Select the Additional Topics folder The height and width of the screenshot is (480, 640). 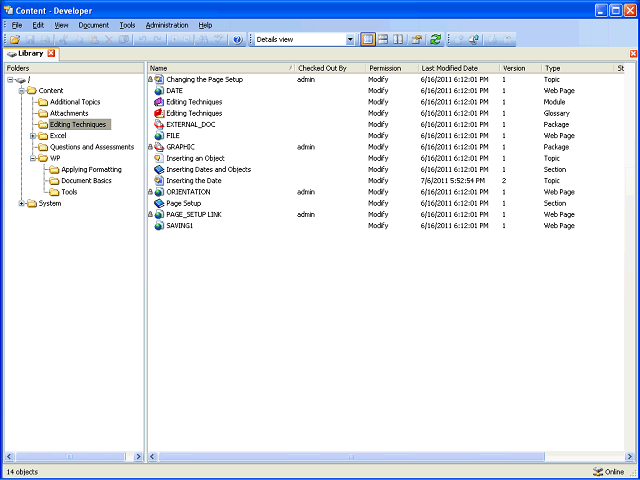pyautogui.click(x=75, y=102)
